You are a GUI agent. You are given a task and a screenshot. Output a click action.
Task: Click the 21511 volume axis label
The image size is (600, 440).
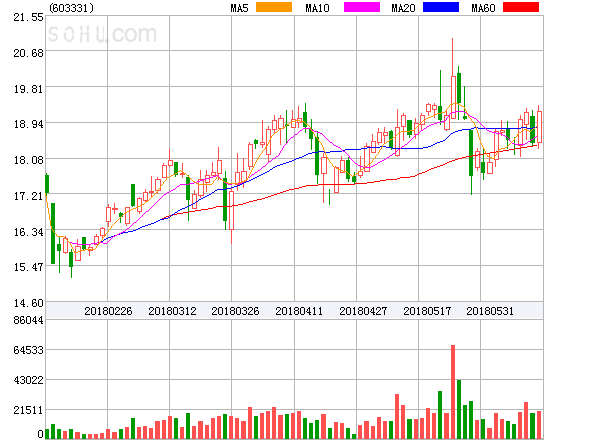click(x=29, y=410)
